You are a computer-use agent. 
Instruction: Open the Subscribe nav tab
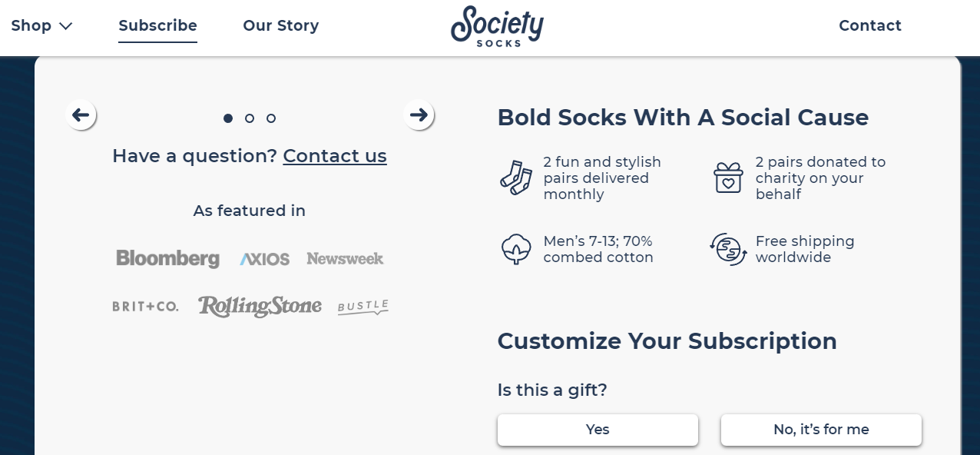pyautogui.click(x=157, y=25)
